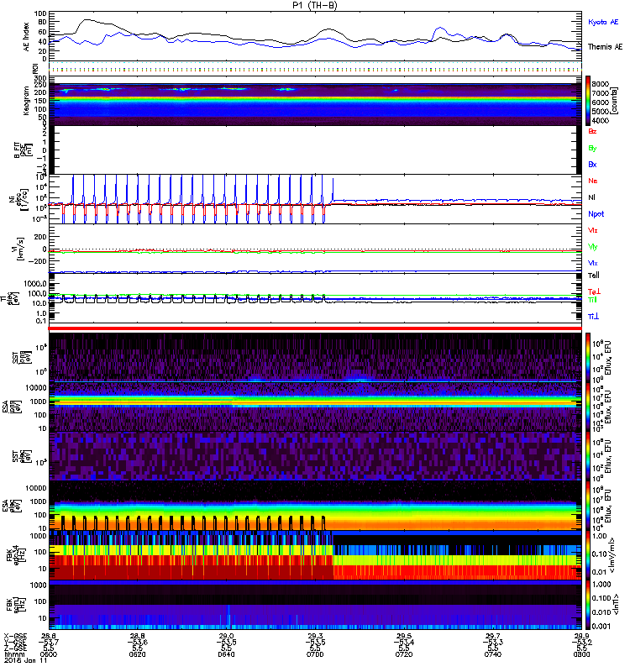Click the 0600 time tick label
The height and width of the screenshot is (672, 630).
pos(49,654)
